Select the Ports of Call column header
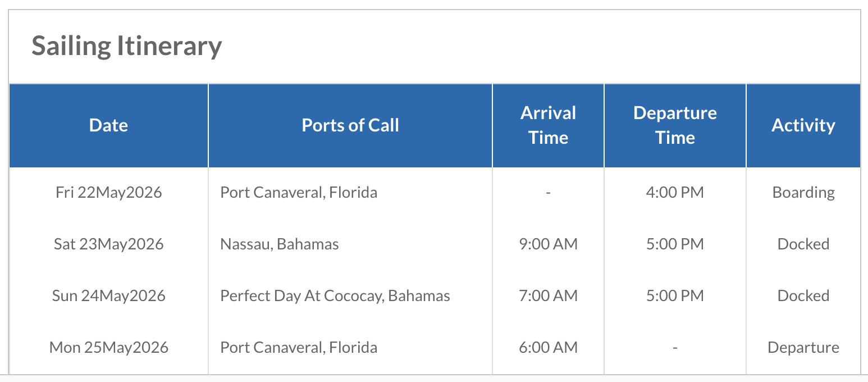 [x=350, y=125]
